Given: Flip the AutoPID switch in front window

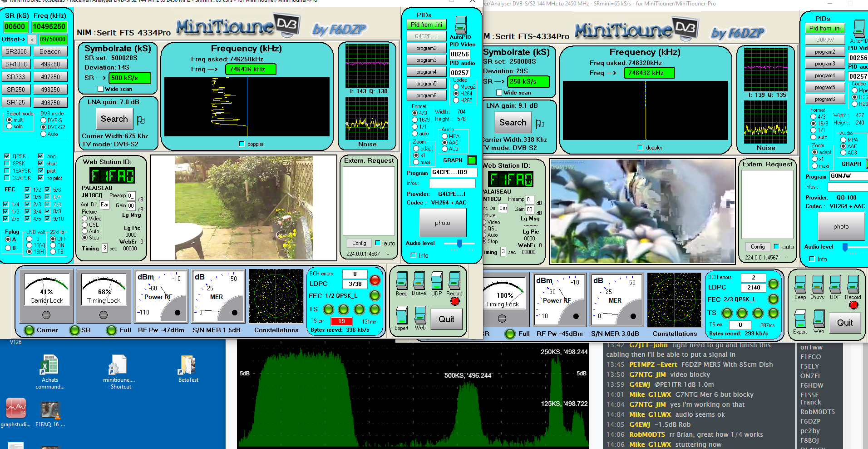Looking at the screenshot, I should [x=460, y=25].
